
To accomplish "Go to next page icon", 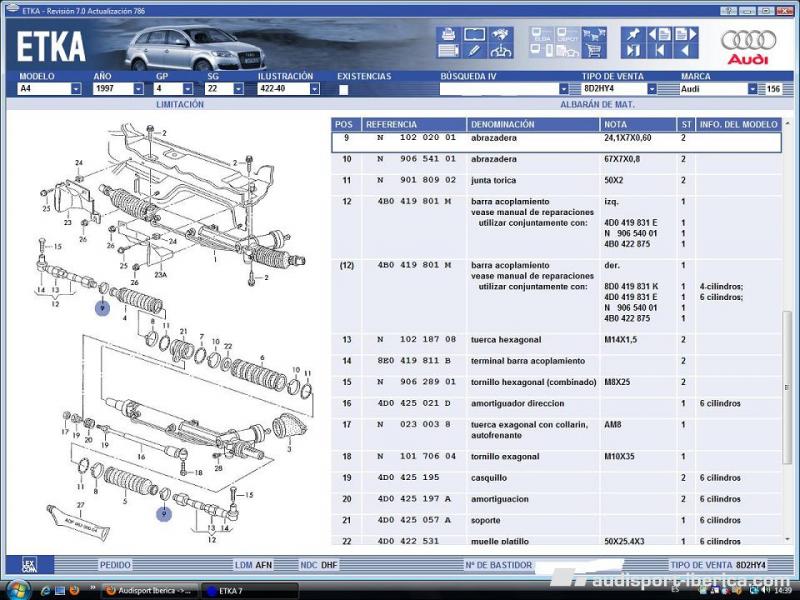I will point(685,35).
